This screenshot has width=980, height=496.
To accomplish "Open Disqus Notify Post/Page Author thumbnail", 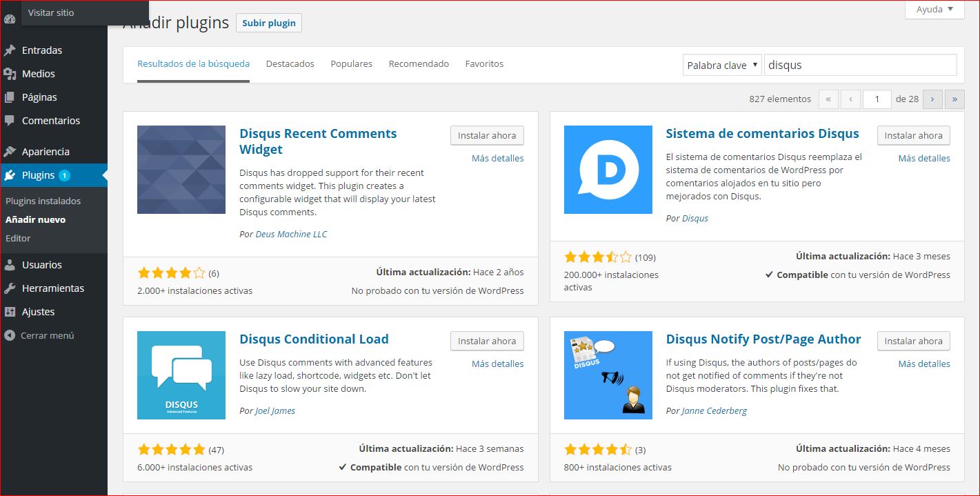I will point(608,375).
